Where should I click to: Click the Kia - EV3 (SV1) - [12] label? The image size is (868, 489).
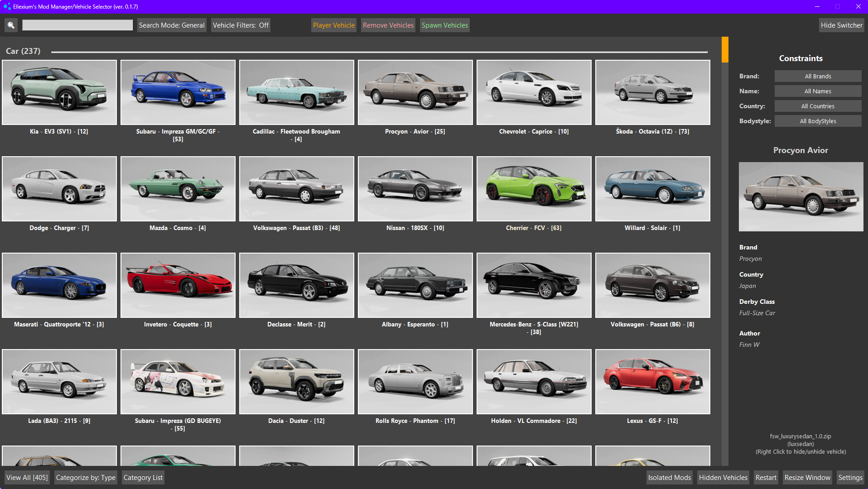(59, 131)
